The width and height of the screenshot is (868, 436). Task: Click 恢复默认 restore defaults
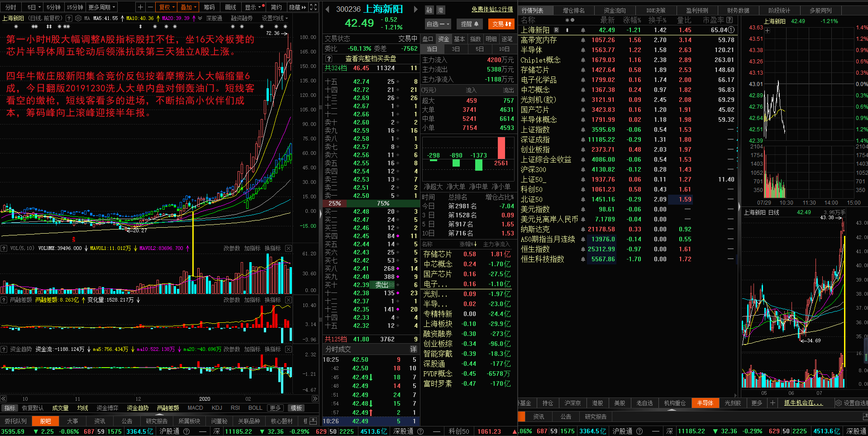pos(33,408)
